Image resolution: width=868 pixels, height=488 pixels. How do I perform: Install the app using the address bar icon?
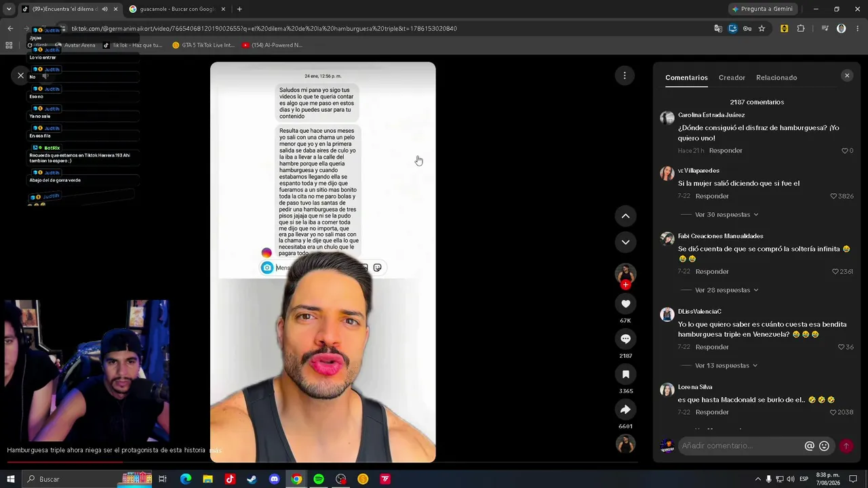click(x=733, y=28)
